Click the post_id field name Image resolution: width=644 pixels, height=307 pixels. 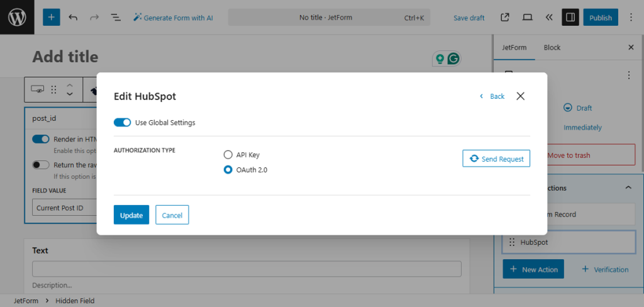tap(44, 118)
